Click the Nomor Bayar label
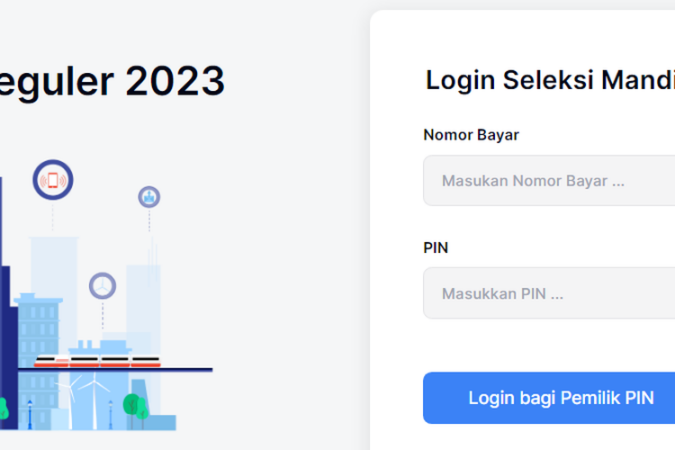 point(471,135)
